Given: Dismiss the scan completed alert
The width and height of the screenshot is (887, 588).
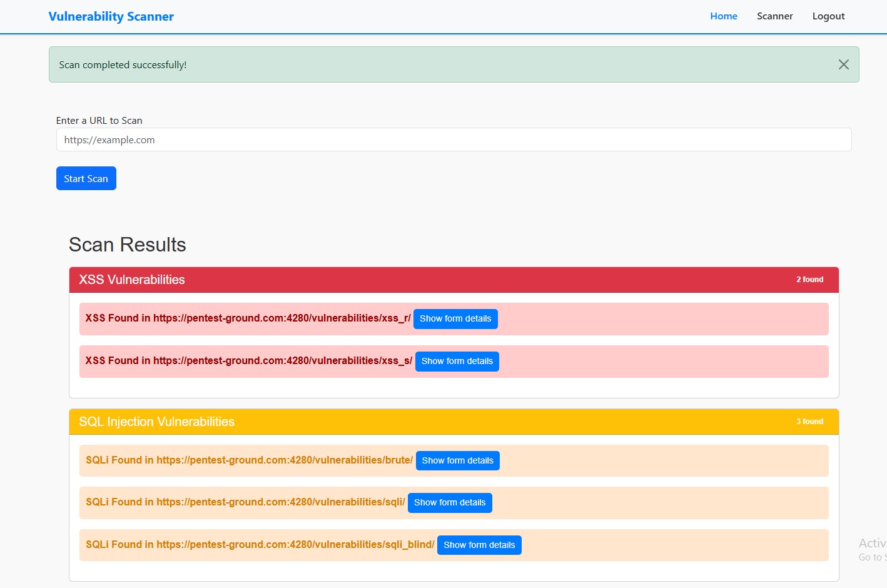Looking at the screenshot, I should pos(843,64).
